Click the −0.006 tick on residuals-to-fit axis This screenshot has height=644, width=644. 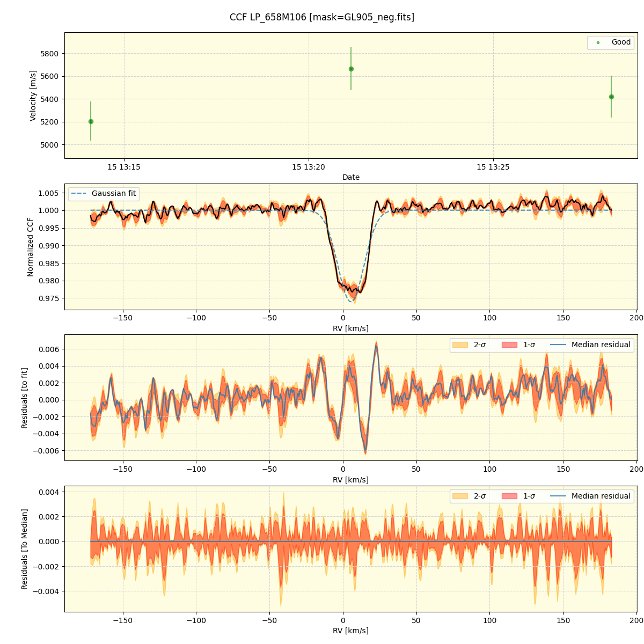pos(46,451)
